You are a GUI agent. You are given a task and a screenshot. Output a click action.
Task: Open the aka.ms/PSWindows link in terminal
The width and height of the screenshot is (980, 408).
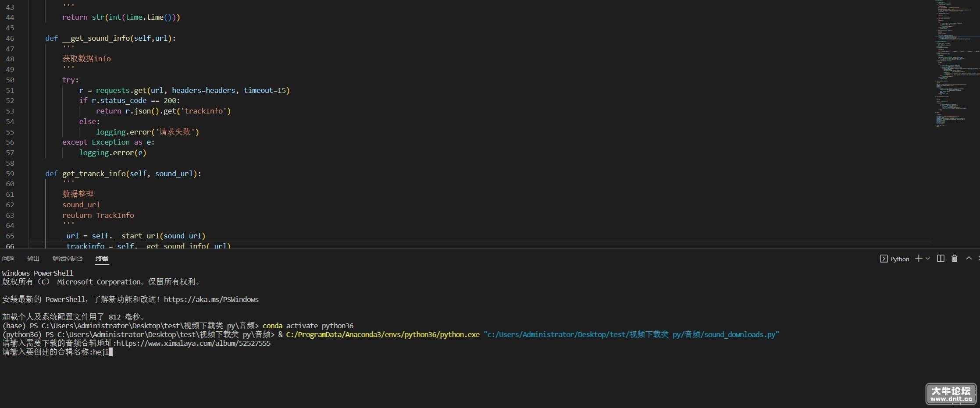[211, 300]
